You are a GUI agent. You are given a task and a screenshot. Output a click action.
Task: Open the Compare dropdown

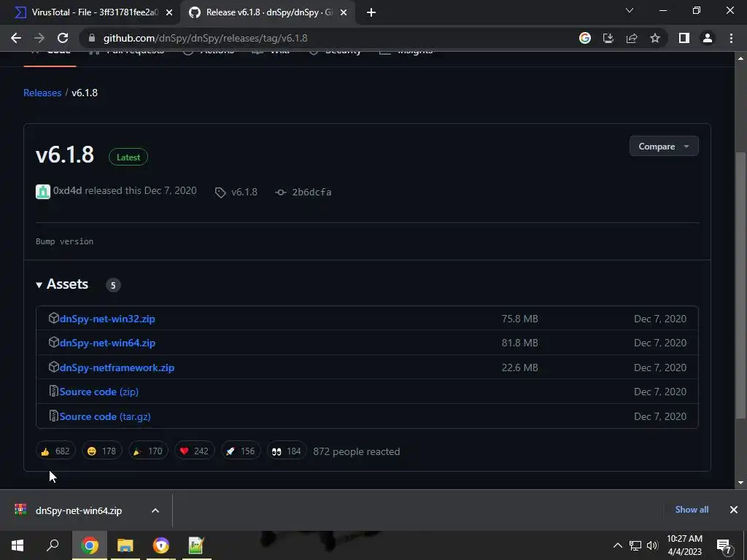pos(664,146)
